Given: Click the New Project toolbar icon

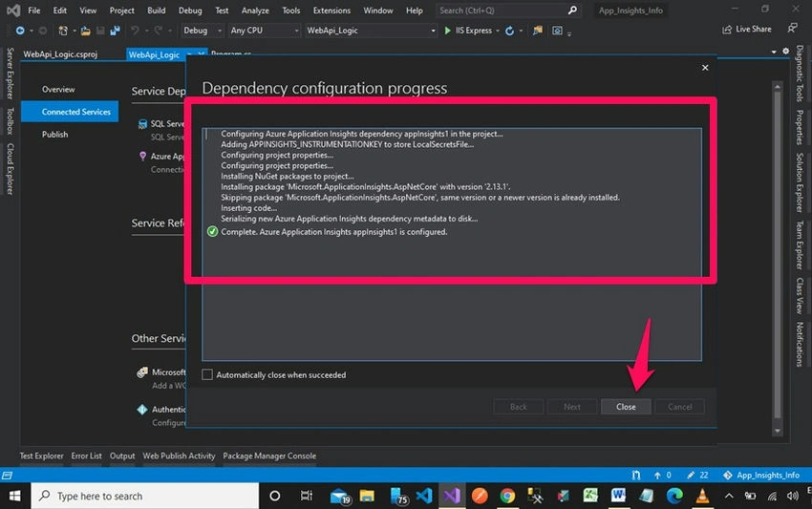Looking at the screenshot, I should [x=63, y=31].
